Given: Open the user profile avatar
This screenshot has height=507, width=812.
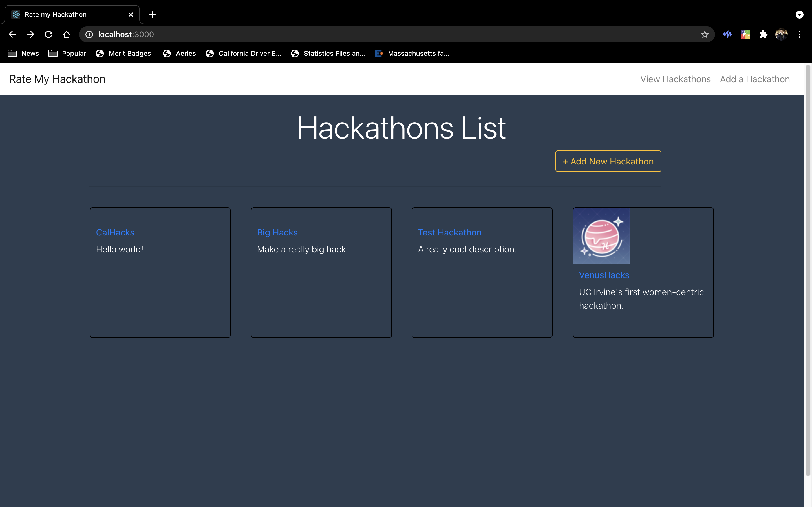Looking at the screenshot, I should point(781,34).
